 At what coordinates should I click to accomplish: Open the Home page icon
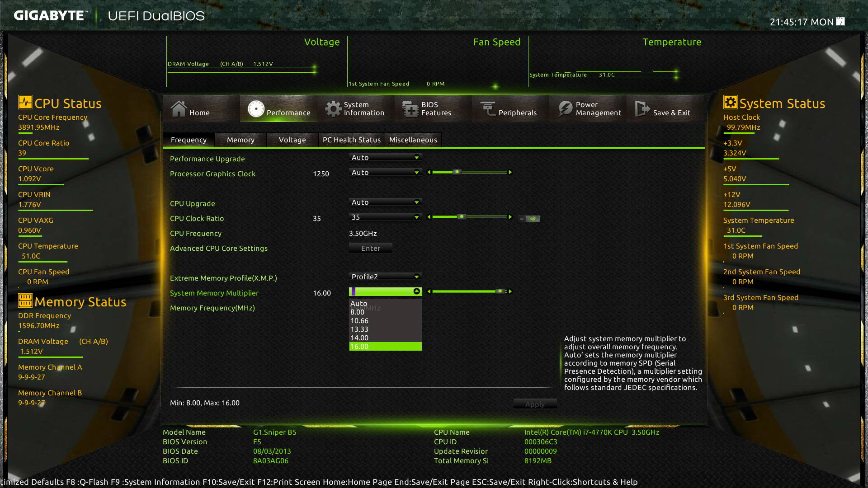(179, 108)
